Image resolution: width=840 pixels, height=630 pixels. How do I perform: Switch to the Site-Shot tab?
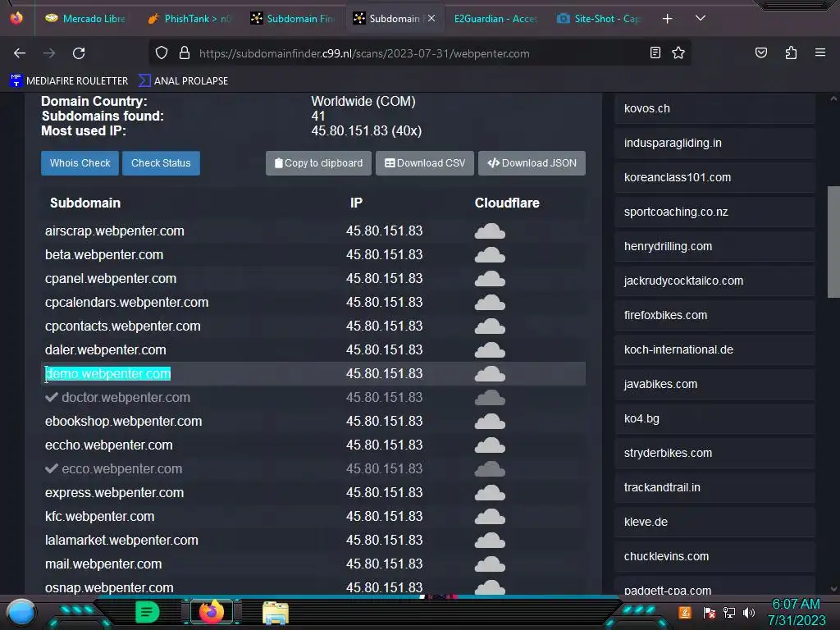coord(598,19)
